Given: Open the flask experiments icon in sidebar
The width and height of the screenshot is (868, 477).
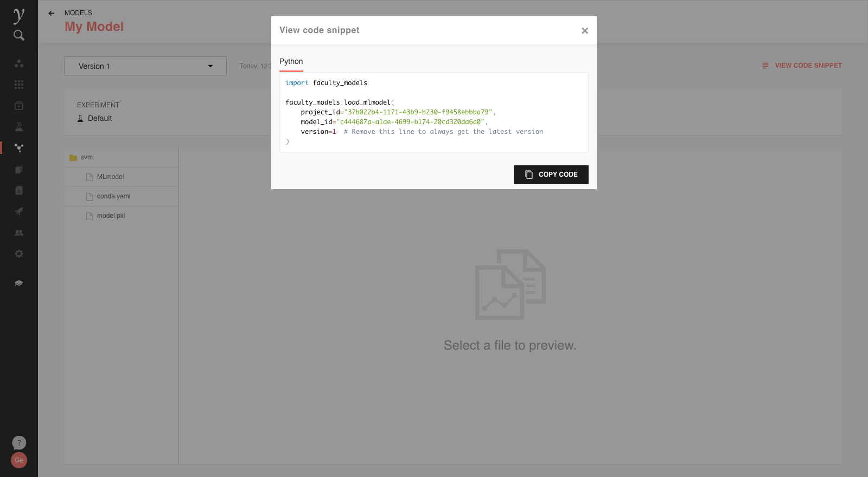Looking at the screenshot, I should (x=19, y=127).
